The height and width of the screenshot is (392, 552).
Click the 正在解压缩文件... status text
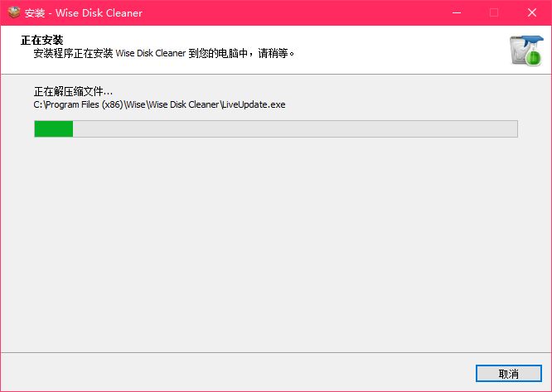[x=73, y=91]
